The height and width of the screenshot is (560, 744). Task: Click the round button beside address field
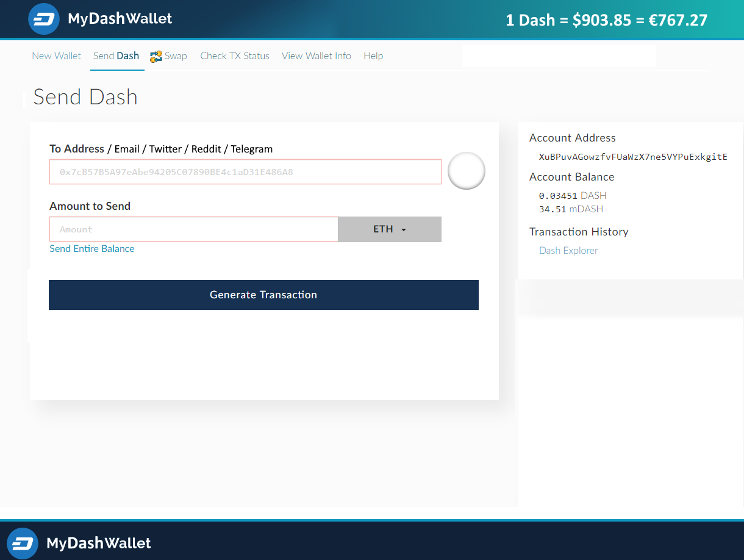(467, 171)
